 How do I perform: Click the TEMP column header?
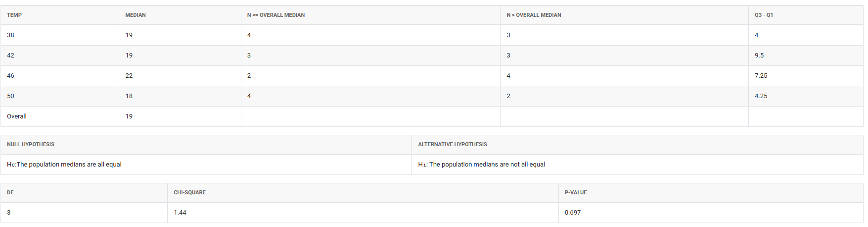pyautogui.click(x=14, y=15)
